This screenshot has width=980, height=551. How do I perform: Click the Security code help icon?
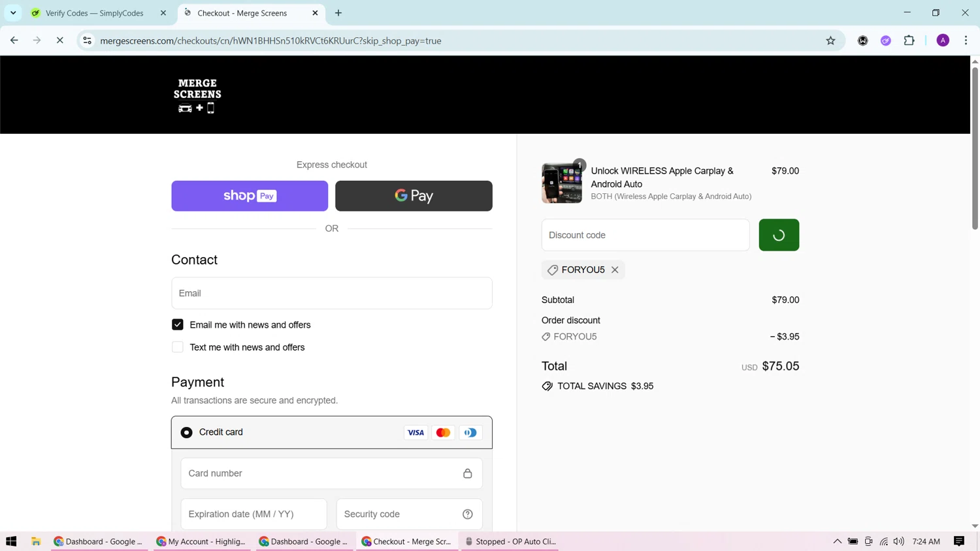468,514
